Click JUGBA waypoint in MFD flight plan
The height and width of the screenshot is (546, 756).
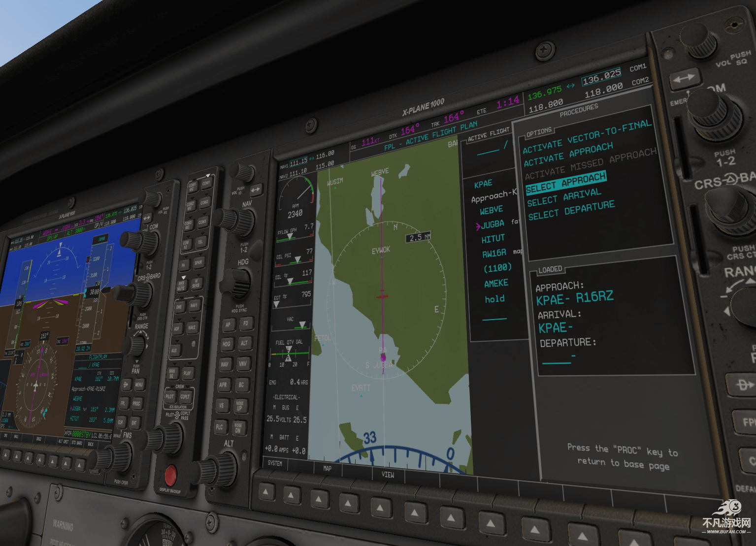493,224
